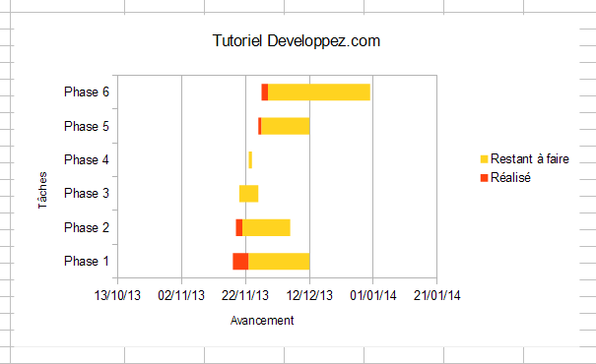596x364 pixels.
Task: Click the red Réalisé legend swatch
Action: click(484, 178)
